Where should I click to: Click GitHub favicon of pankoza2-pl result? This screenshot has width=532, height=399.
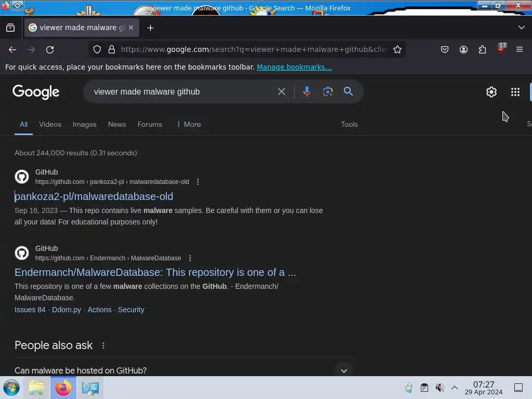click(x=22, y=177)
